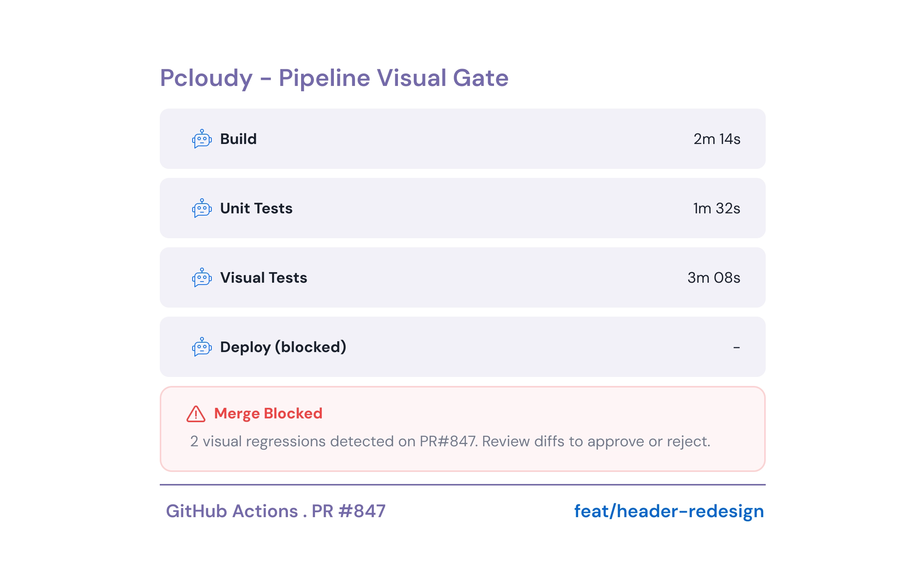Screen dimensions: 924x585
Task: Open the Visual Tests stage label
Action: pyautogui.click(x=263, y=278)
